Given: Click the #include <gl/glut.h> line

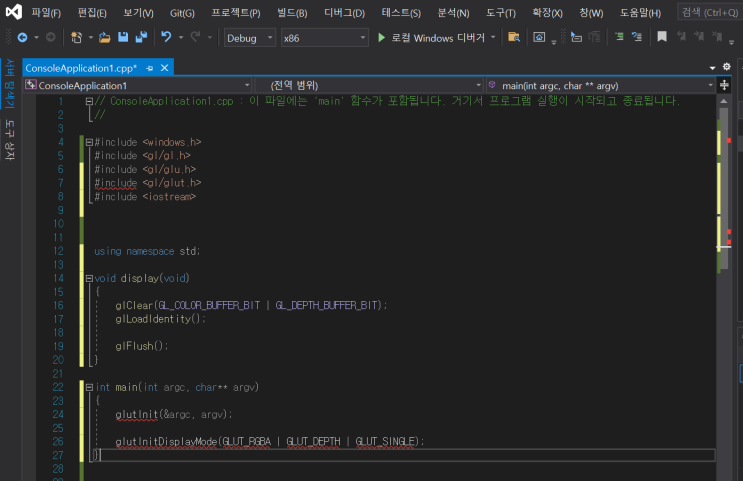Looking at the screenshot, I should click(148, 183).
